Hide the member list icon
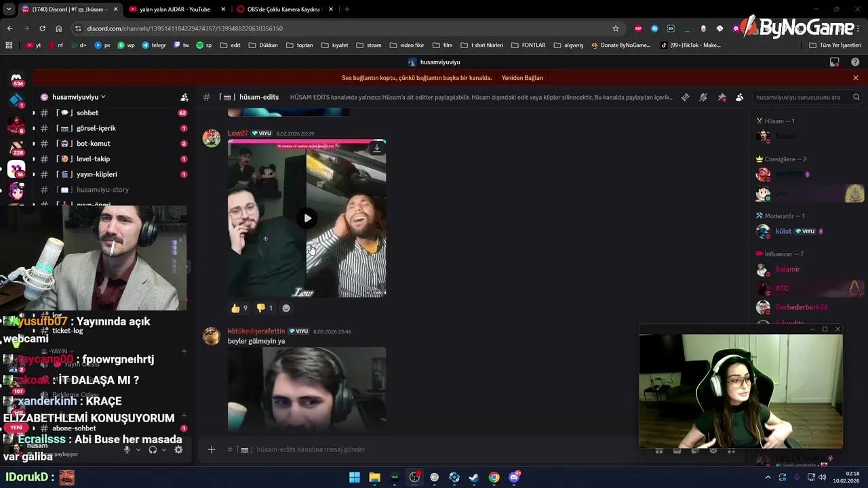The image size is (868, 488). [739, 97]
